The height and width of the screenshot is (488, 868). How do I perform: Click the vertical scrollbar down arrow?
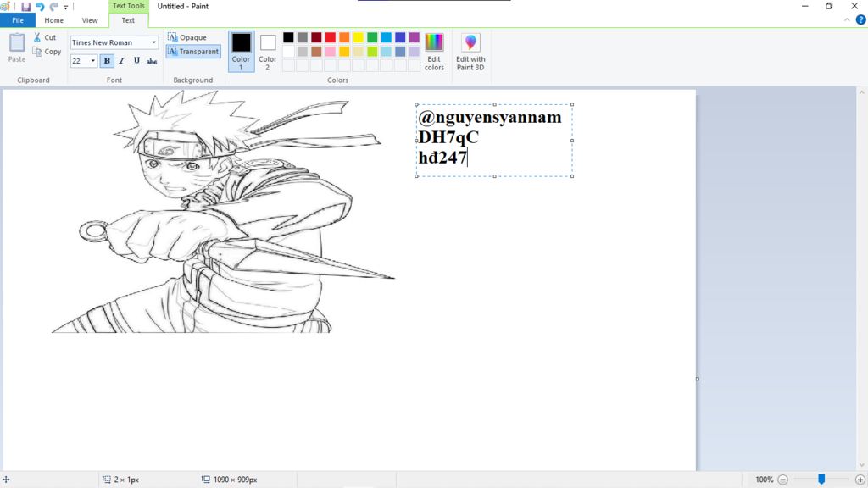click(x=862, y=465)
